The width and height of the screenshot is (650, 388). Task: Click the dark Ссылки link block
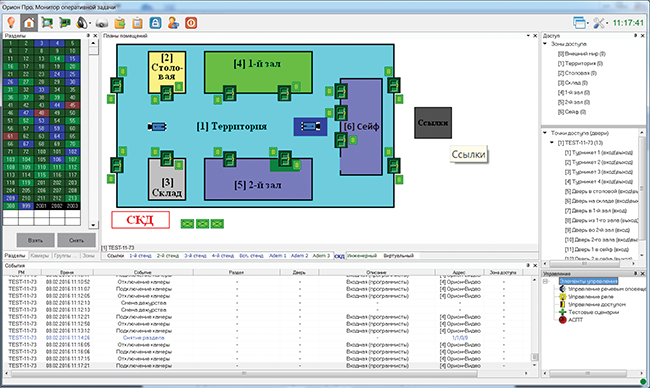click(x=433, y=123)
